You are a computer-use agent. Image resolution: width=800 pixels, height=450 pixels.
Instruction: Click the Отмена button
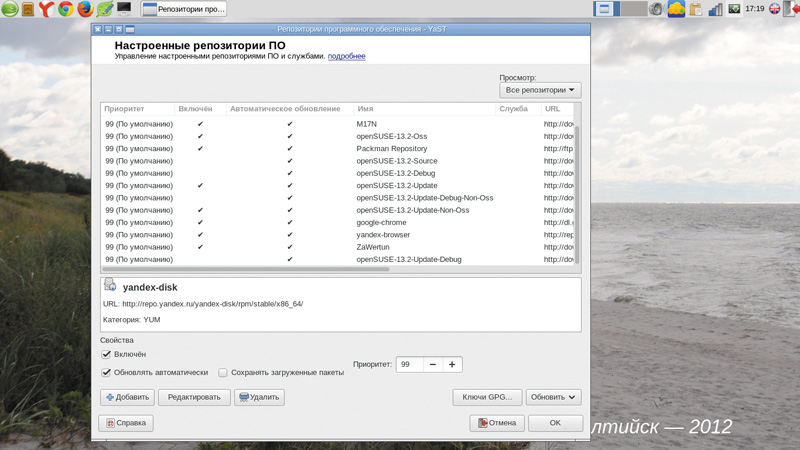pos(497,423)
